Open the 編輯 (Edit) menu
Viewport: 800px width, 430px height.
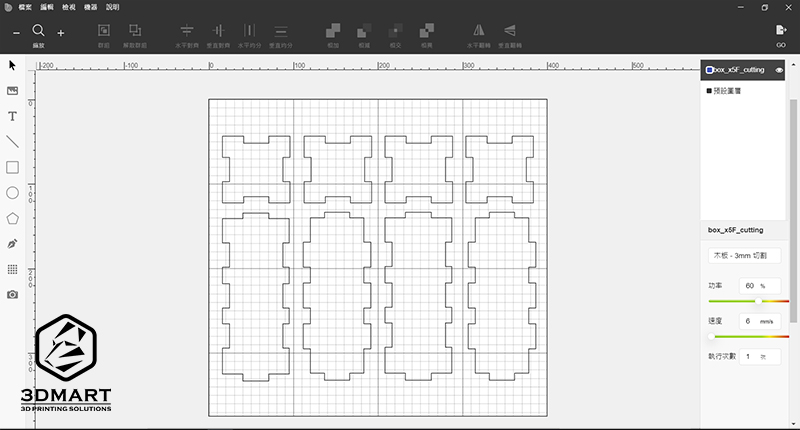coord(47,7)
